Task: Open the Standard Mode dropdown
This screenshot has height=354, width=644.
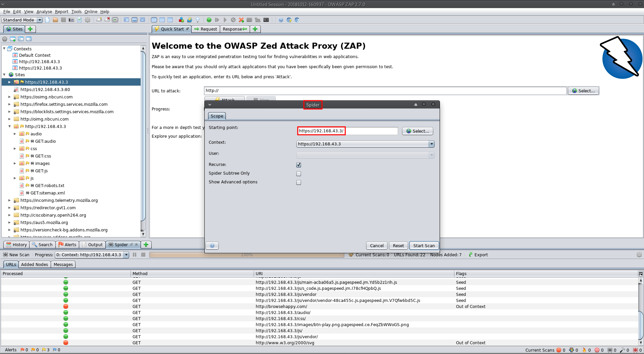Action: click(x=22, y=20)
